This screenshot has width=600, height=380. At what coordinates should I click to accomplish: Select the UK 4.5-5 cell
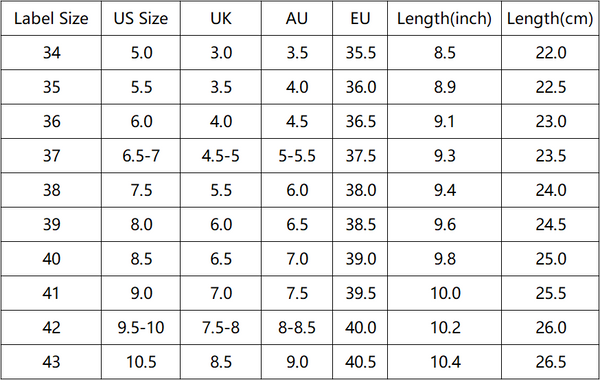click(x=221, y=156)
